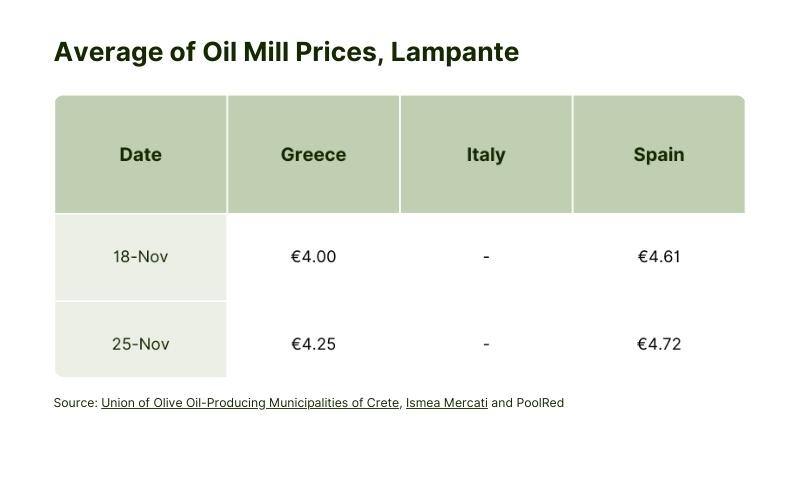Screen dimensions: 800x500
Task: Click Spain price €4.61 cell
Action: point(659,257)
